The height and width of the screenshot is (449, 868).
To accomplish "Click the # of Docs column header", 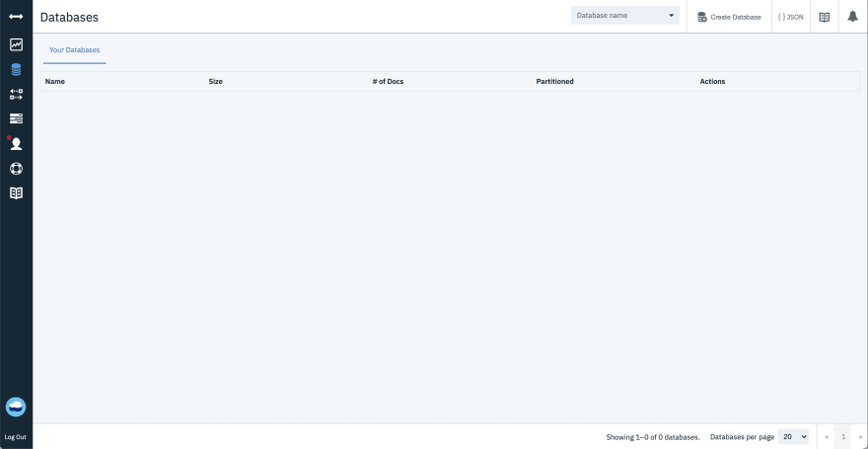I will 388,81.
